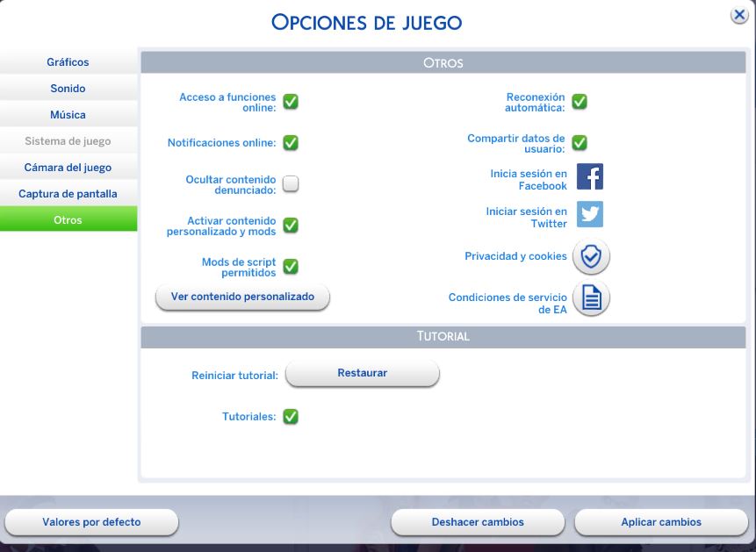Turn off the Tutoriales checkbox
756x552 pixels.
(x=291, y=417)
